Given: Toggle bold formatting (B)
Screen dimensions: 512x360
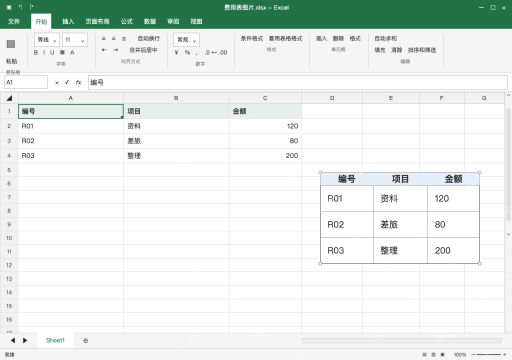Looking at the screenshot, I should point(36,52).
